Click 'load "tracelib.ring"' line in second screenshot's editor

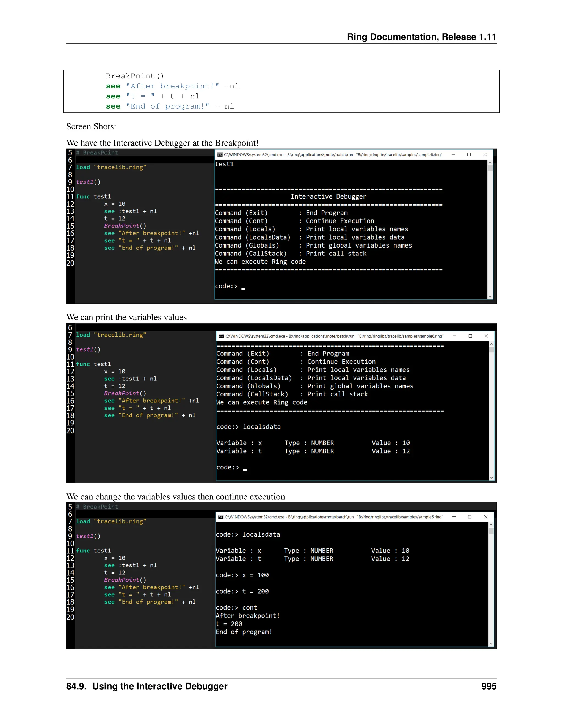pos(111,335)
